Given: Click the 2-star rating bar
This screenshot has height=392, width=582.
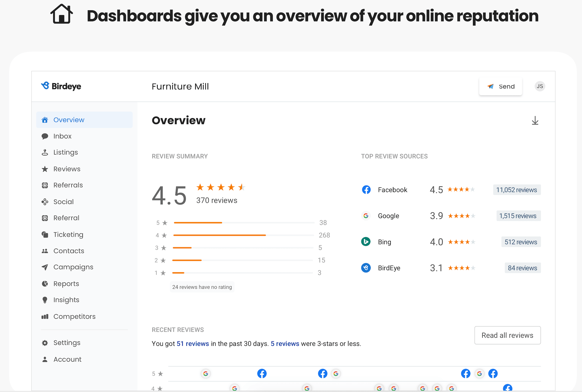Looking at the screenshot, I should (243, 260).
